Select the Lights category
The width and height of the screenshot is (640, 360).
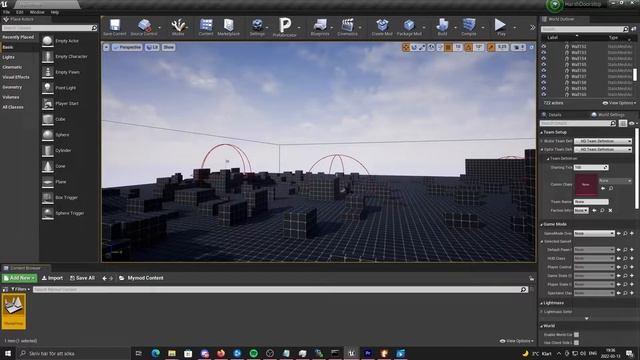[x=9, y=57]
